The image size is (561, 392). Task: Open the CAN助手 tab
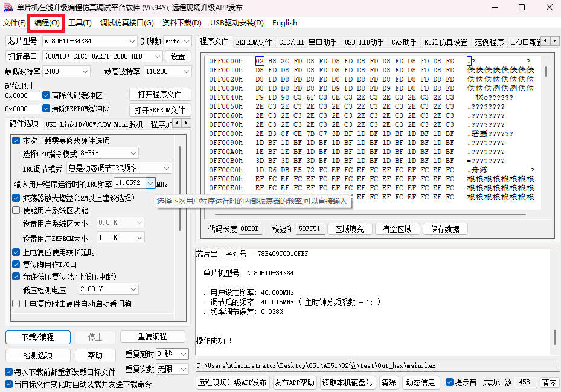click(x=404, y=42)
